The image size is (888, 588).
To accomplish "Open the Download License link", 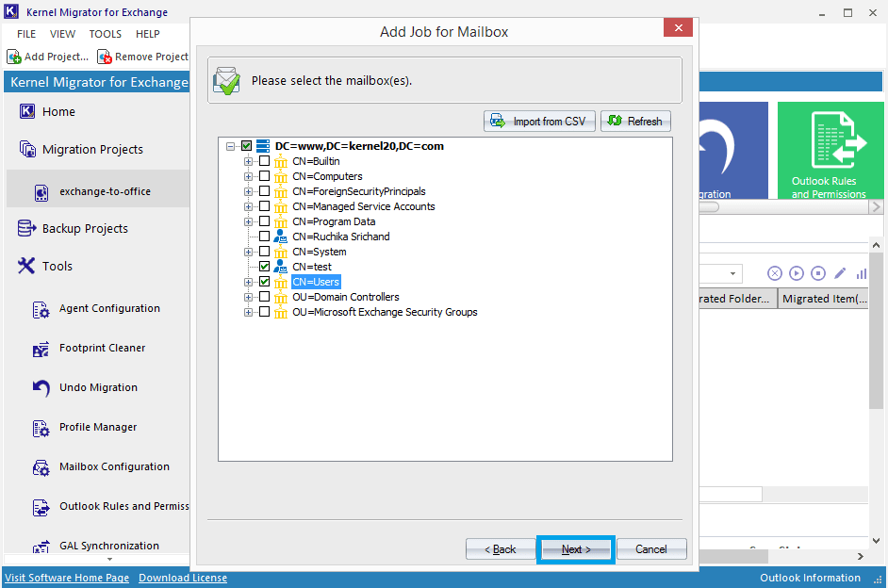I will 183,578.
